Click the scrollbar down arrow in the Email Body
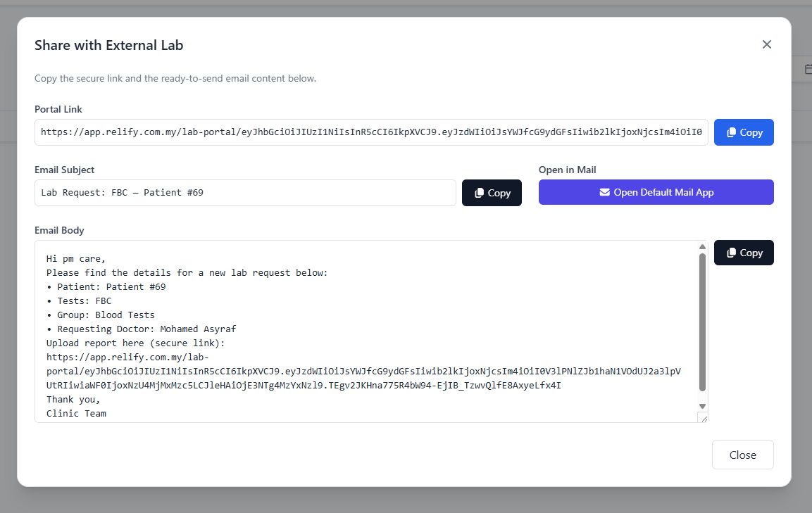 (701, 406)
